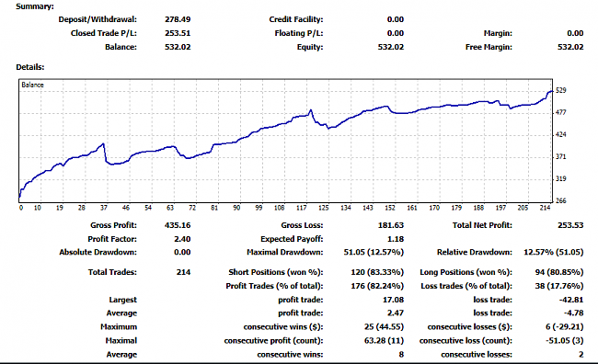
Task: Click the Short Positions won percentage
Action: (x=377, y=272)
